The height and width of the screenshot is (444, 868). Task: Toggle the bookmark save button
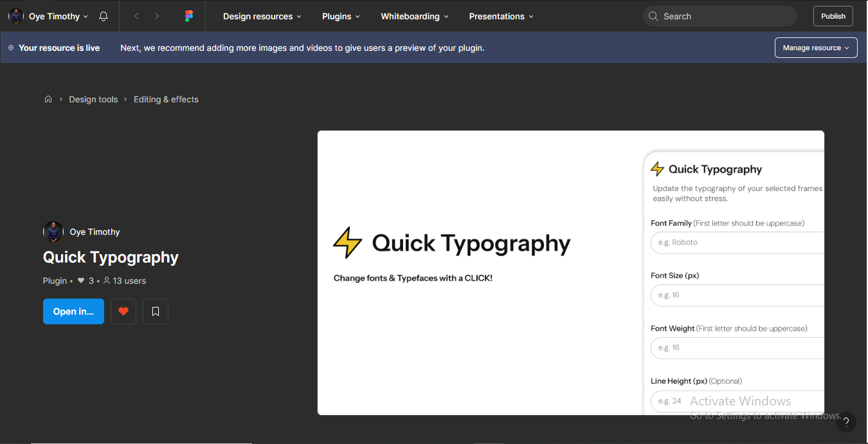(x=156, y=311)
